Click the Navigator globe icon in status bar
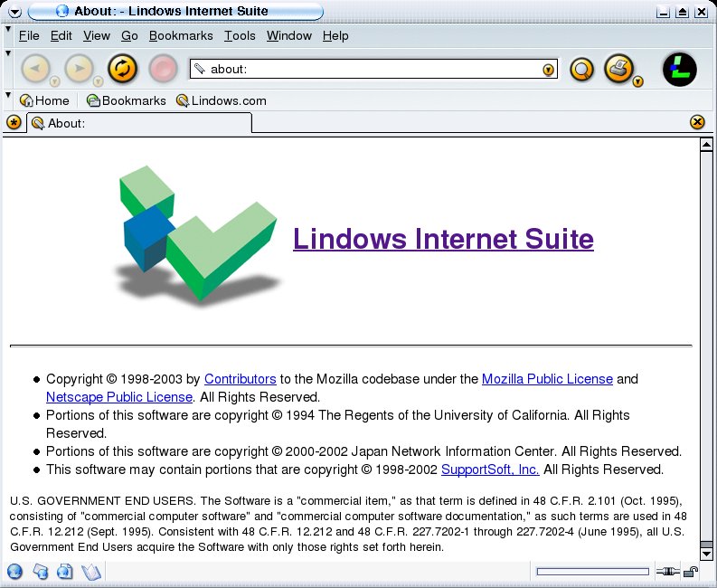This screenshot has height=588, width=717. pos(14,572)
